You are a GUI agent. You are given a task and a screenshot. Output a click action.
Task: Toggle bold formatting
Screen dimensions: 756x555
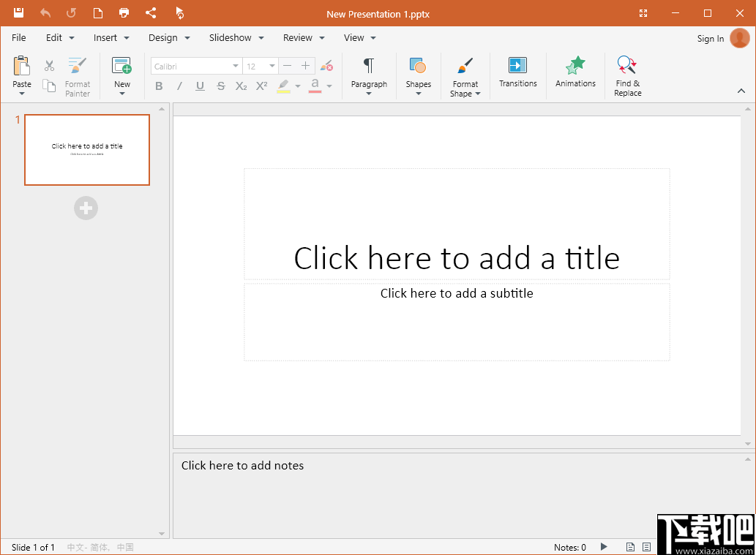(x=159, y=86)
